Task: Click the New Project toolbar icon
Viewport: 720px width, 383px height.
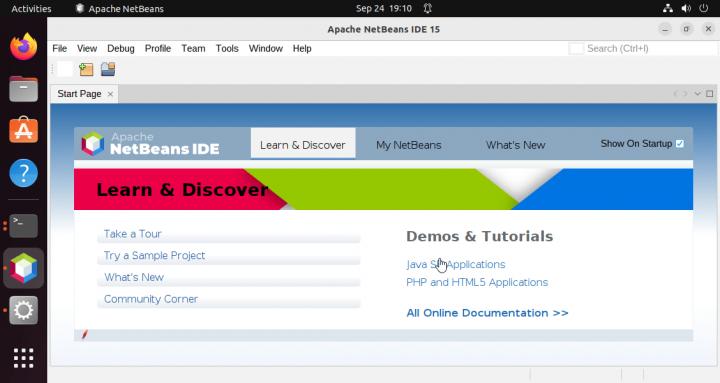Action: [86, 69]
